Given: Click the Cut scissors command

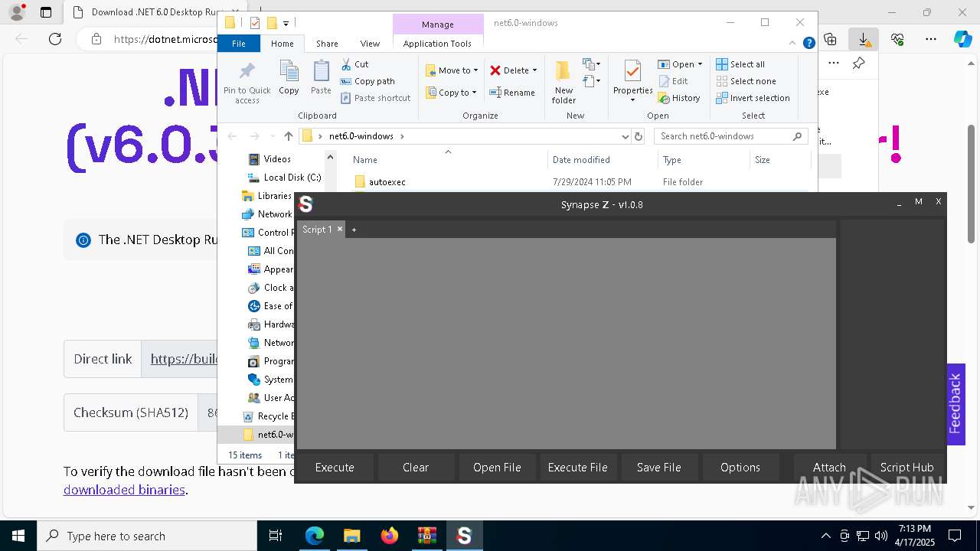Looking at the screenshot, I should tap(354, 64).
